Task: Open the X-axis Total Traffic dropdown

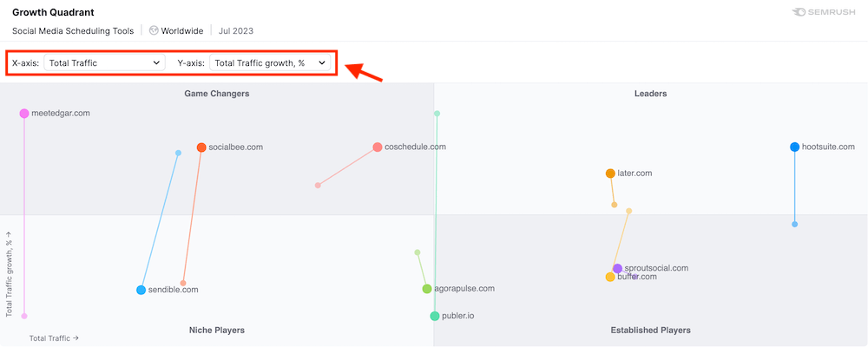Action: pyautogui.click(x=104, y=62)
